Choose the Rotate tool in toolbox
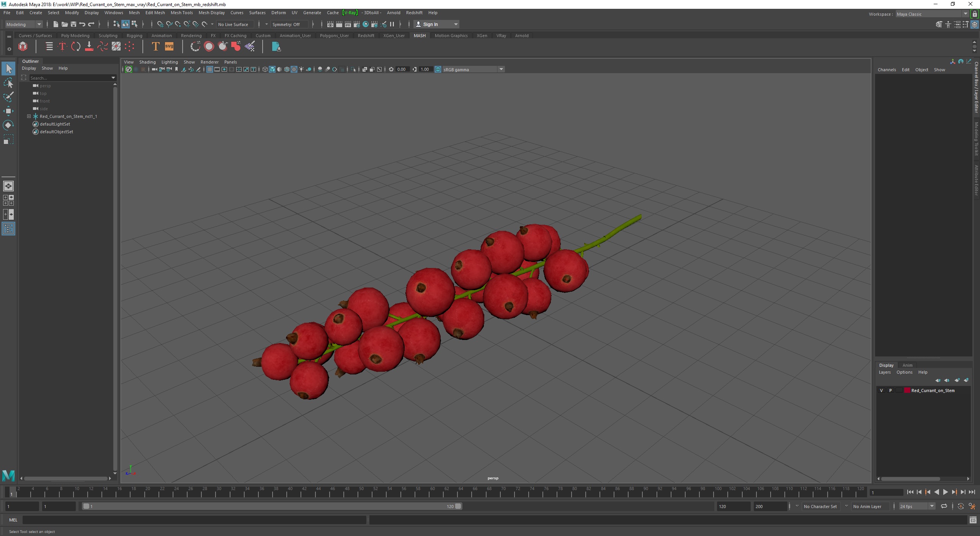 (x=8, y=125)
